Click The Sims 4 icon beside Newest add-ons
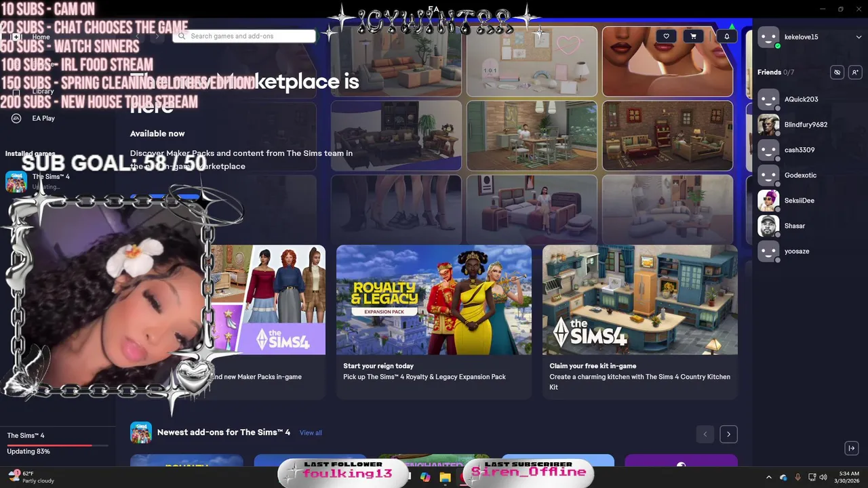The width and height of the screenshot is (868, 488). (141, 432)
